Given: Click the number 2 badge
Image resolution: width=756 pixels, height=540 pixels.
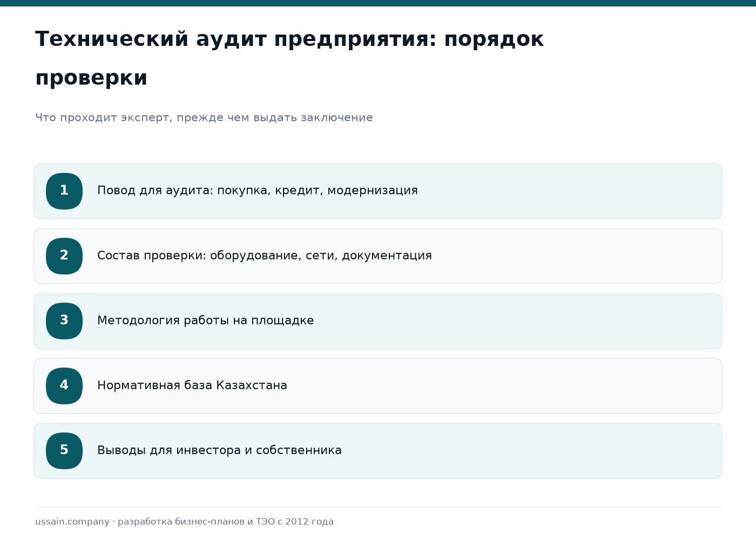Looking at the screenshot, I should point(64,256).
